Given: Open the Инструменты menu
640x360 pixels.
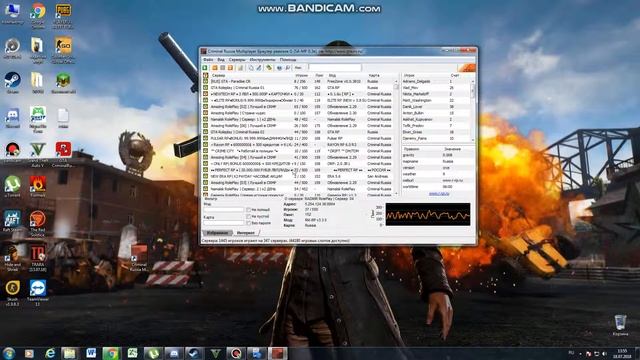Looking at the screenshot, I should [262, 60].
